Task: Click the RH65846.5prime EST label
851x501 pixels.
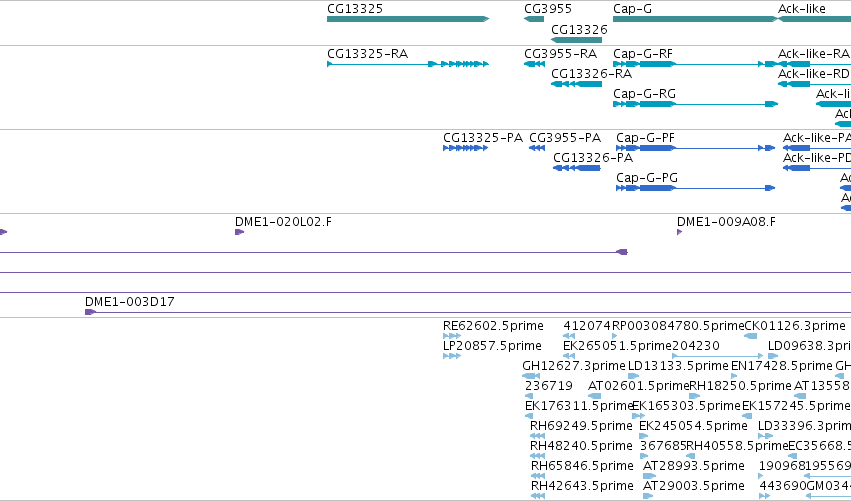Action: coord(582,466)
